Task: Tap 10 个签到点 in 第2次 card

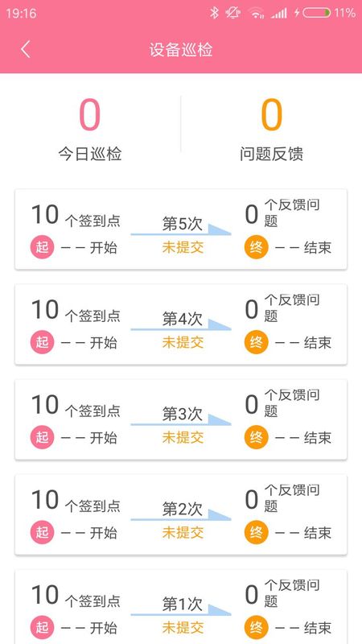Action: tap(76, 502)
